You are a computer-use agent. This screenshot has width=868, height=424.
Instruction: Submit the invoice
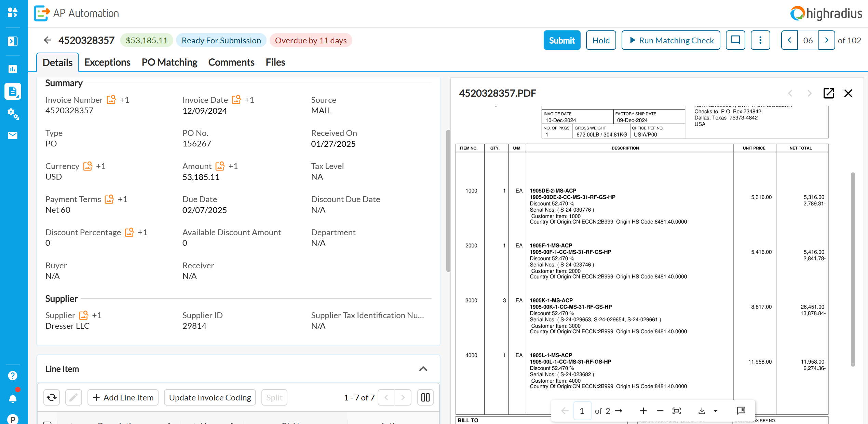click(562, 40)
